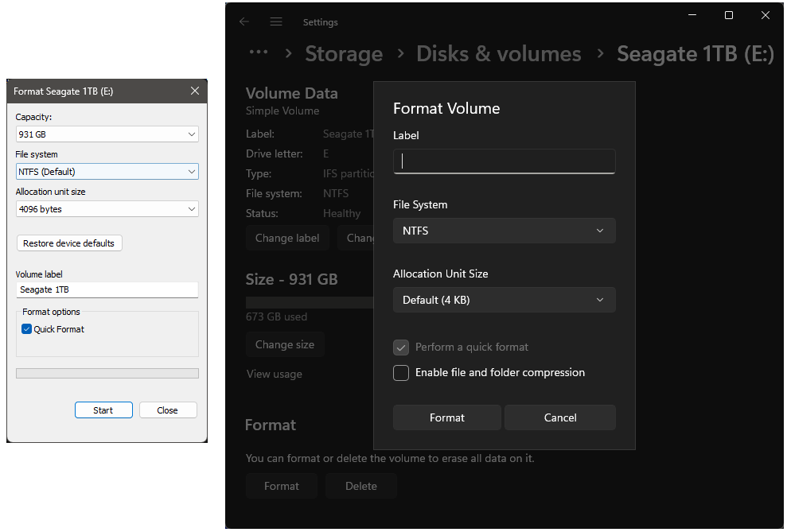Click Change size button in Settings

click(x=285, y=344)
